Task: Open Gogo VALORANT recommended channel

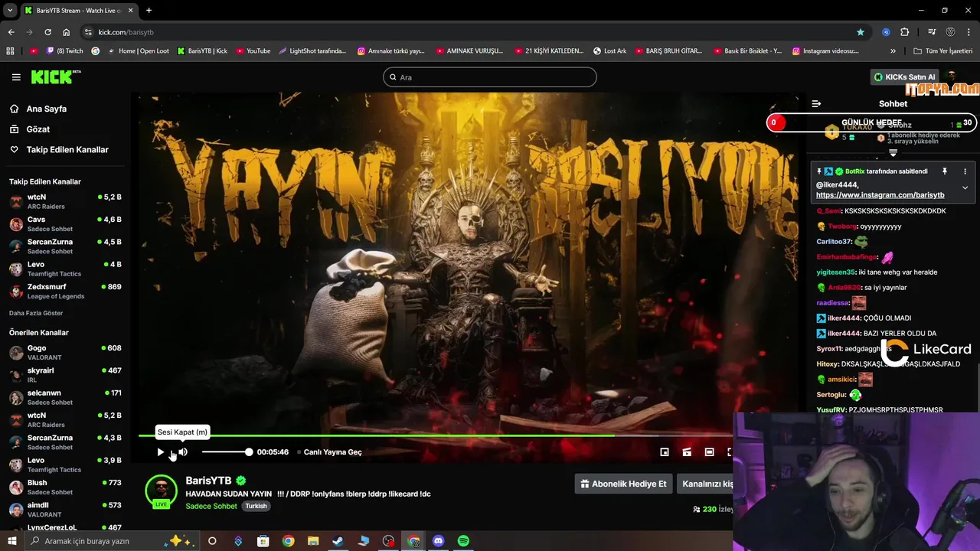Action: point(65,353)
